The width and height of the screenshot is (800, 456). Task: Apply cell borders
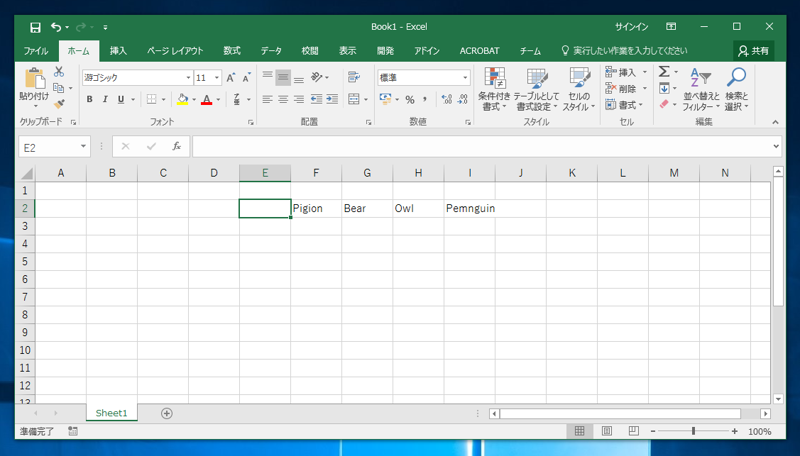pos(152,99)
